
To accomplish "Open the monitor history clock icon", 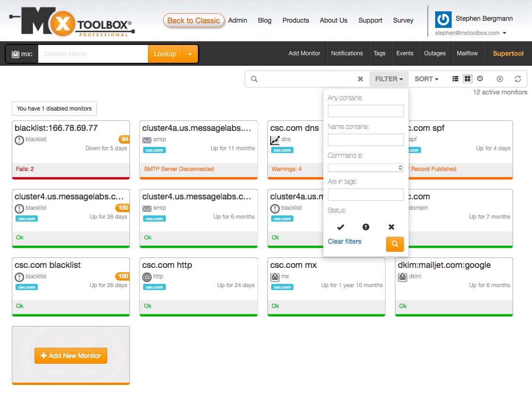I will click(x=480, y=78).
